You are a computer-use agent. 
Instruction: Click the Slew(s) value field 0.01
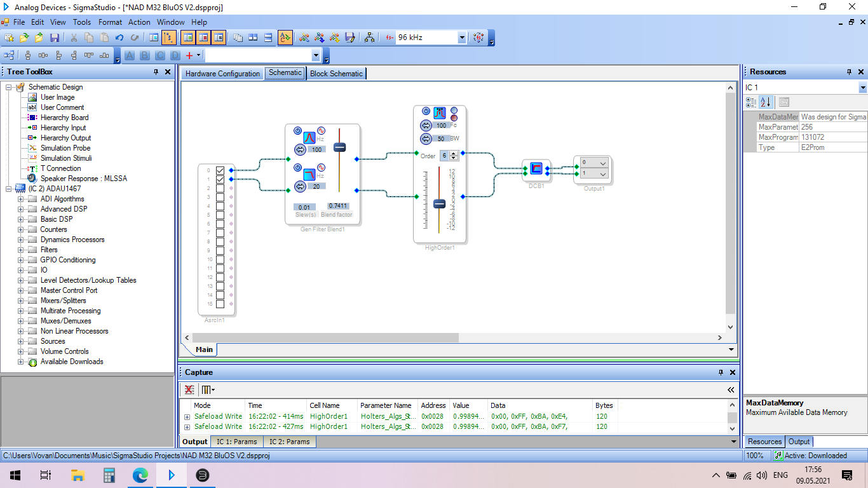[x=305, y=207]
